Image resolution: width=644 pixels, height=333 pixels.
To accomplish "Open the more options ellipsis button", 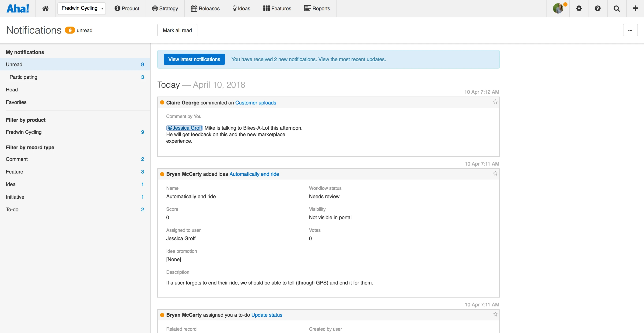I will click(x=630, y=30).
